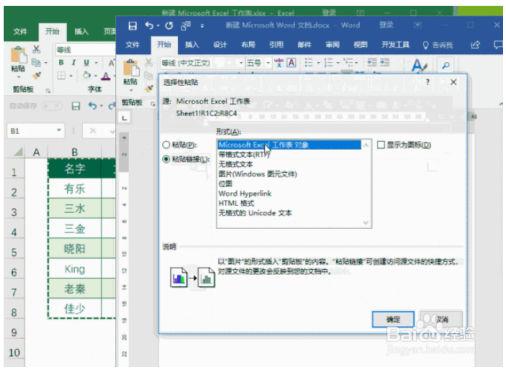The width and height of the screenshot is (506, 370).
Task: Toggle Underline in Excel ribbon
Action: [86, 63]
